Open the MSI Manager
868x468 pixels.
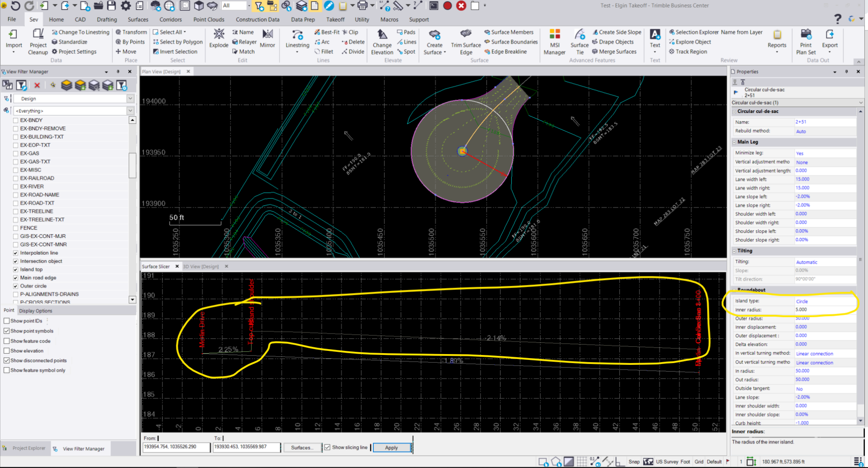pos(554,41)
